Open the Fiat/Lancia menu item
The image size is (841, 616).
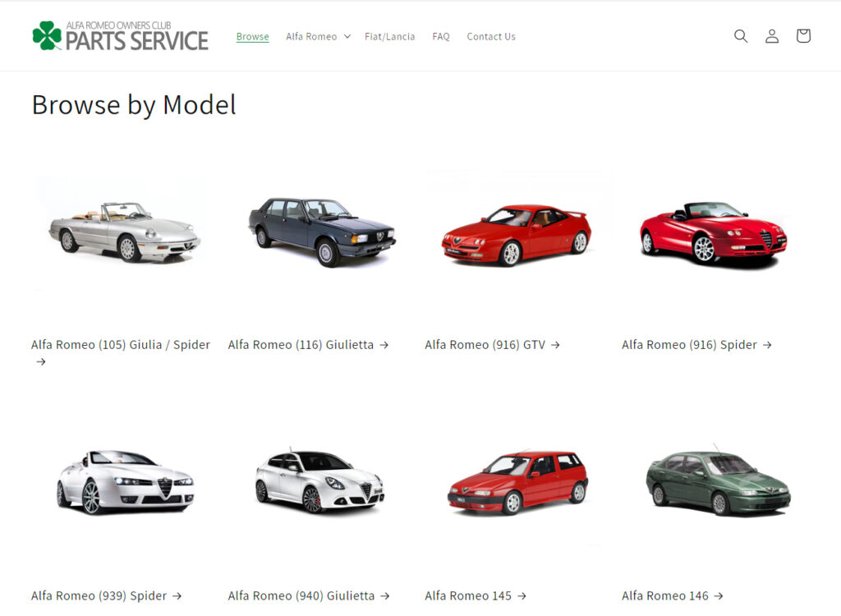click(389, 36)
